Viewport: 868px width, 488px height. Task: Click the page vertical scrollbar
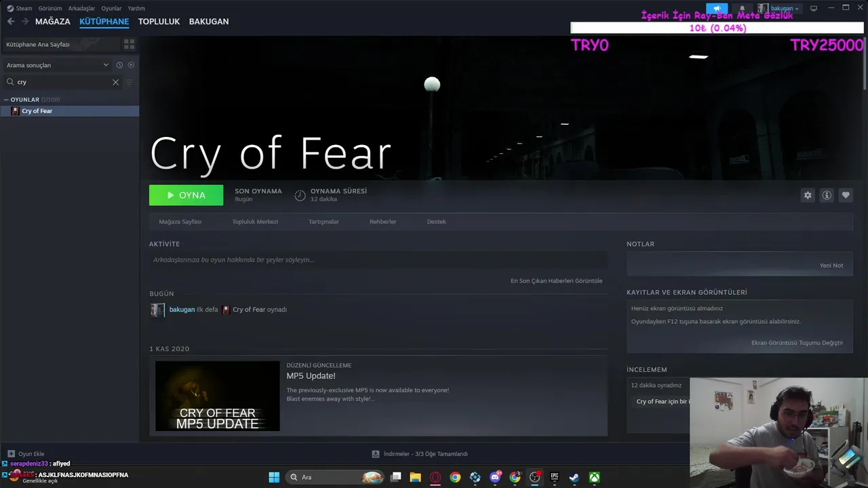[x=865, y=64]
